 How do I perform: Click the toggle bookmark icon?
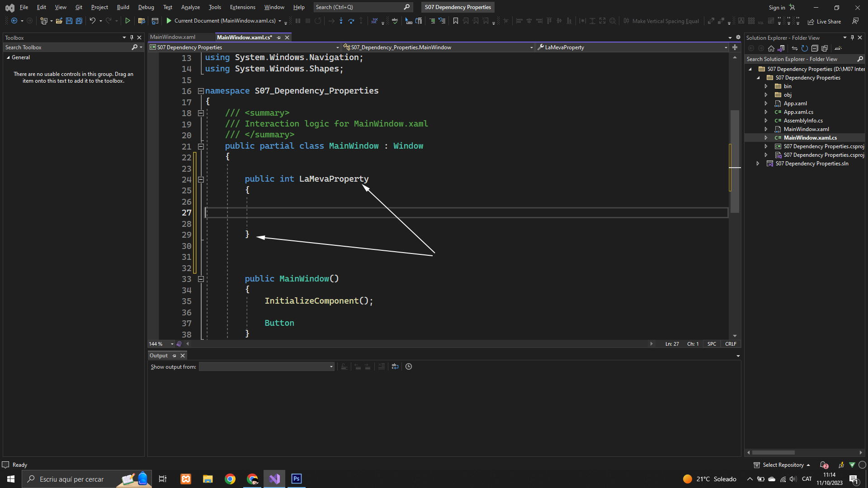456,21
